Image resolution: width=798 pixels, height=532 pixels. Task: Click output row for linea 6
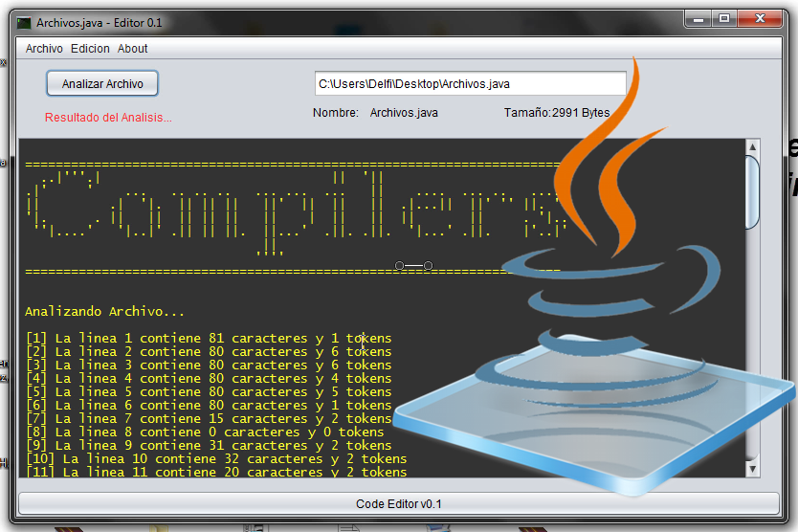coord(209,406)
